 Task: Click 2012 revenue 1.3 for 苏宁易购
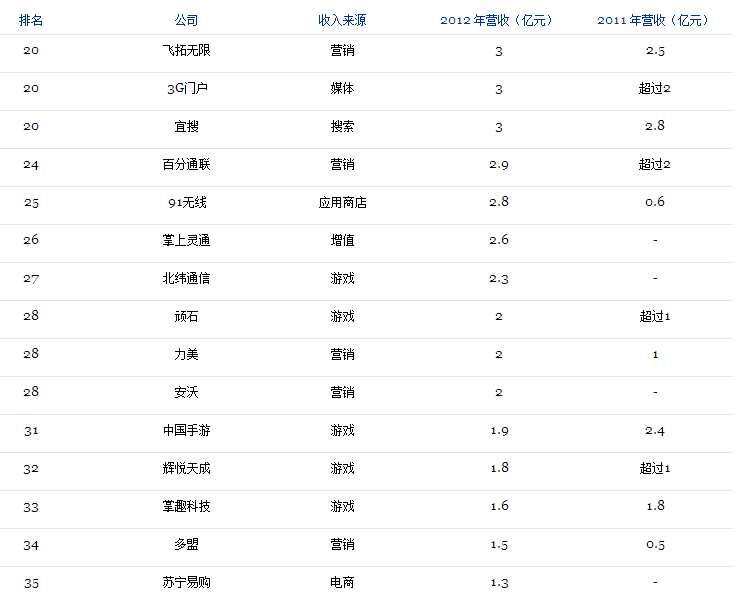point(499,583)
